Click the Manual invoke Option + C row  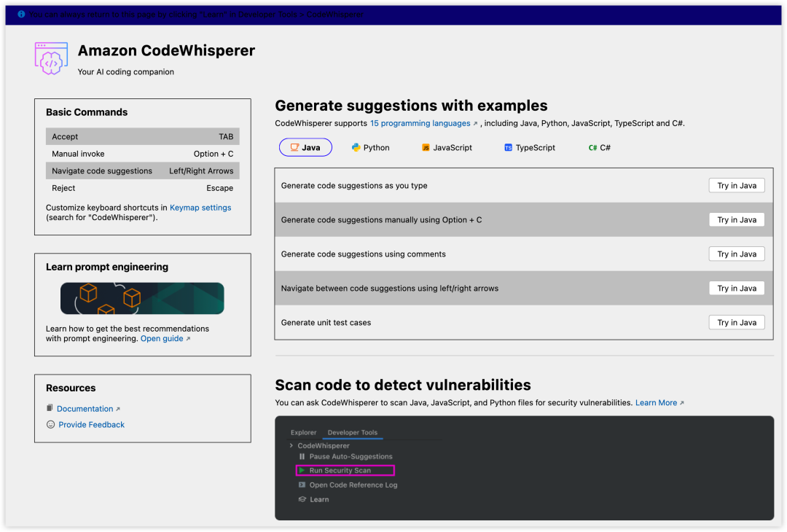pos(143,154)
